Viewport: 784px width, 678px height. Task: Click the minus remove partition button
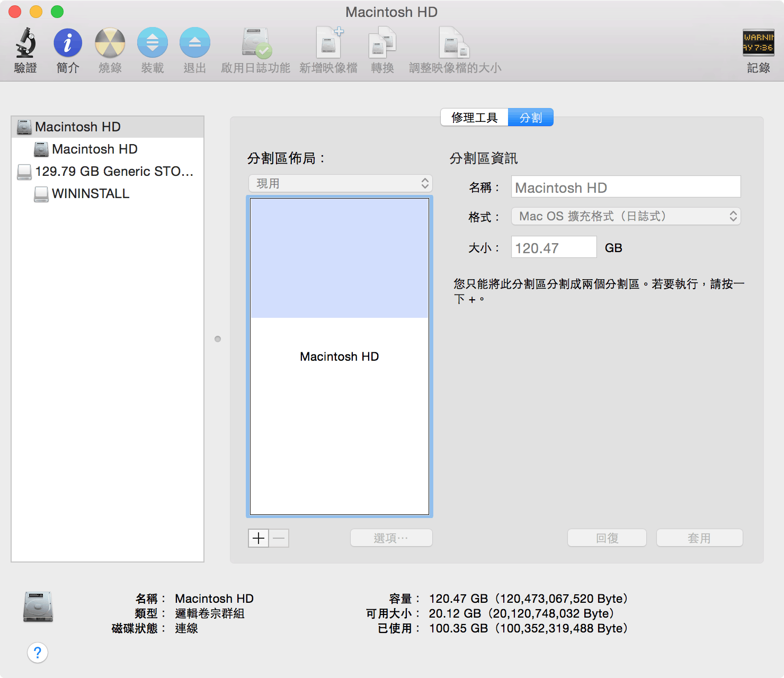point(279,538)
